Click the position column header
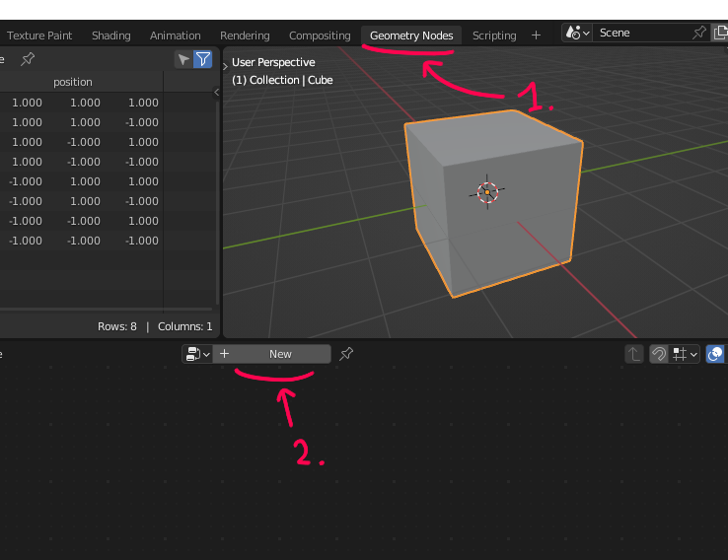The image size is (728, 560). (x=73, y=82)
